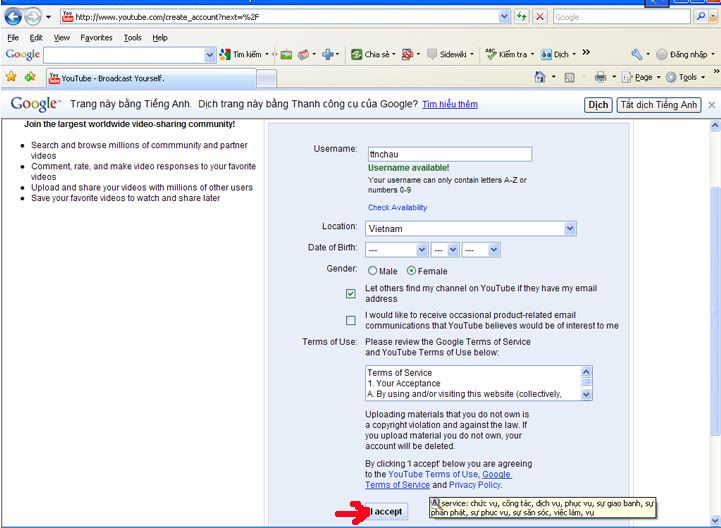Open the Date of Birth day dropdown
The image size is (721, 528).
click(x=445, y=250)
